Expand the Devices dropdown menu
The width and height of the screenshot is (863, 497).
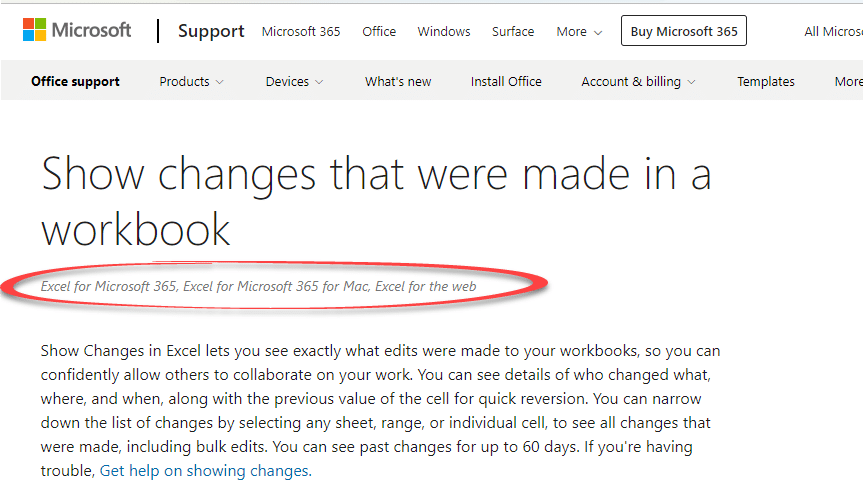tap(294, 82)
